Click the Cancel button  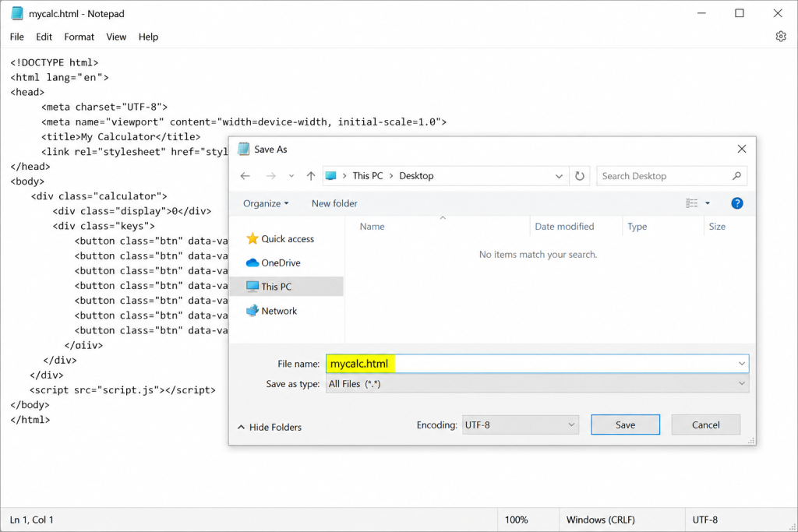[705, 425]
